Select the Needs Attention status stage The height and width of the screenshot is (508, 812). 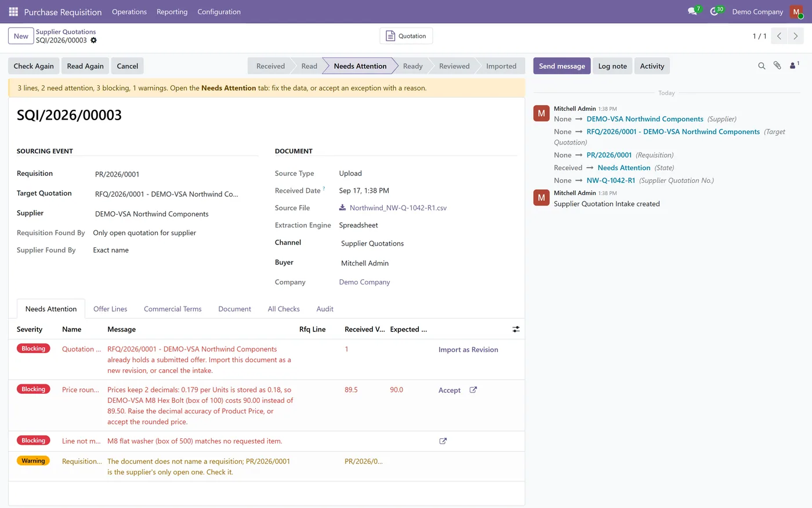pyautogui.click(x=360, y=66)
